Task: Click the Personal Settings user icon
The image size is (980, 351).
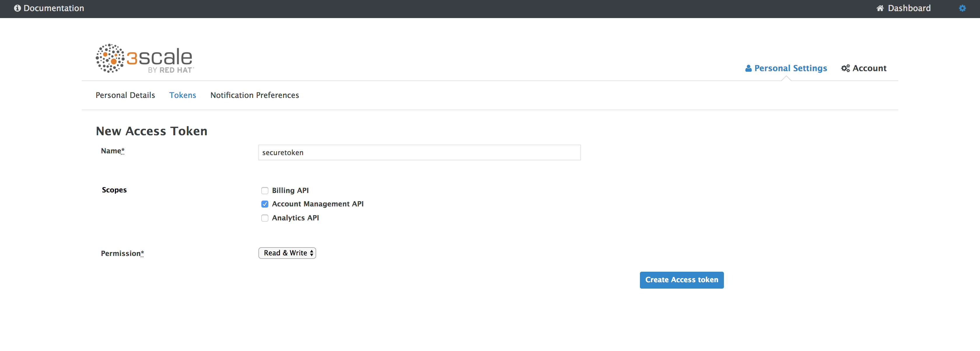Action: click(748, 69)
